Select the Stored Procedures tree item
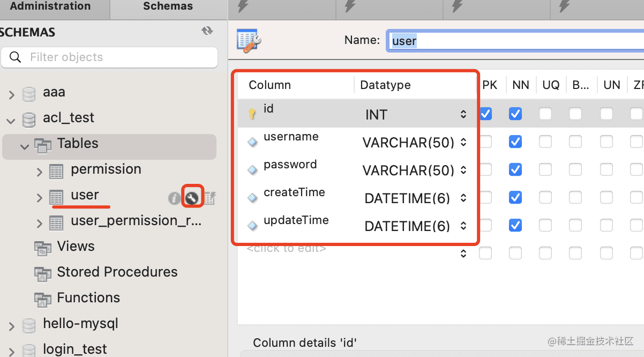This screenshot has height=357, width=644. coord(117,272)
